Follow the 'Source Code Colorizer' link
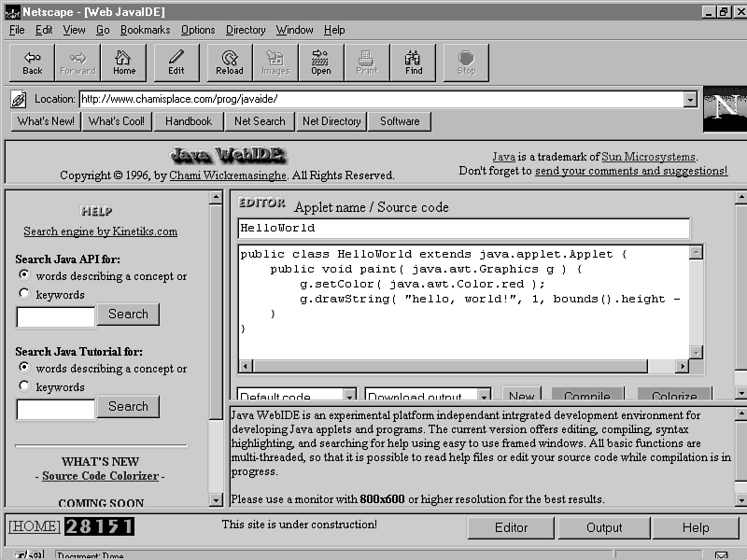Image resolution: width=747 pixels, height=560 pixels. pos(101,476)
